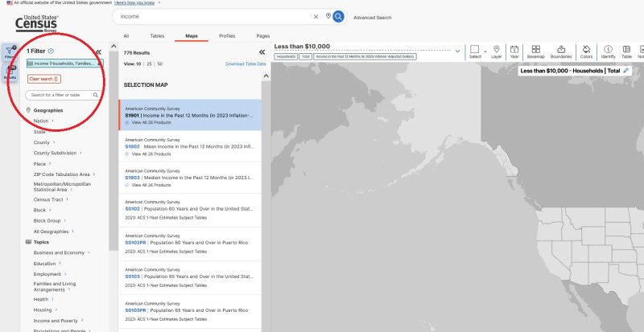The height and width of the screenshot is (332, 644).
Task: Collapse the results list panel
Action: click(x=262, y=52)
